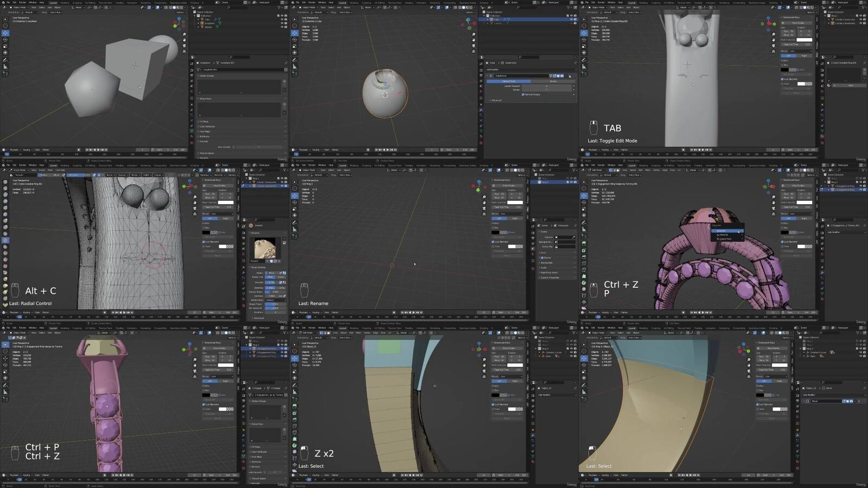The width and height of the screenshot is (868, 488).
Task: Select Measure tool in cube-and-spheres Blender window
Action: pyautogui.click(x=5, y=67)
